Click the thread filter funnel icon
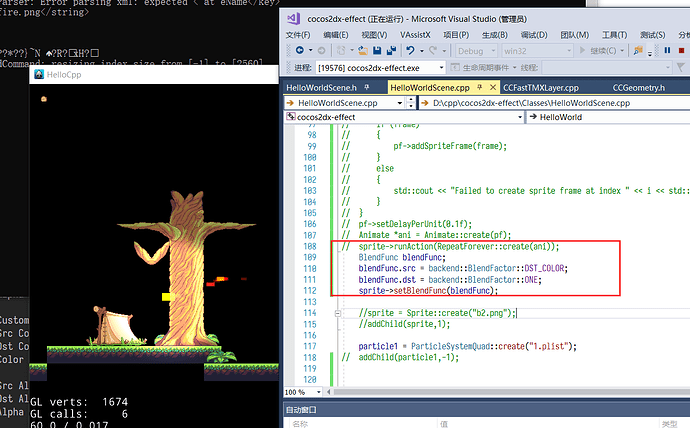 coord(681,67)
